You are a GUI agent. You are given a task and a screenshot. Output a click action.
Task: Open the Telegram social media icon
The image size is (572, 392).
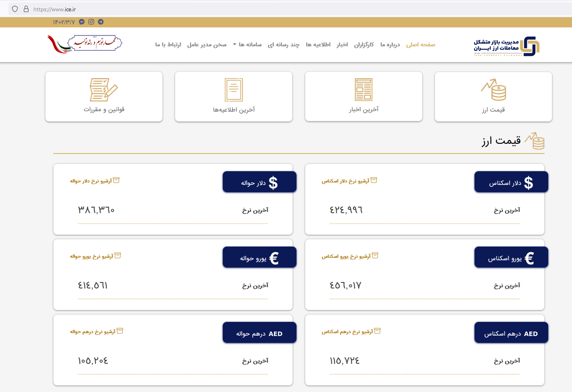100,22
